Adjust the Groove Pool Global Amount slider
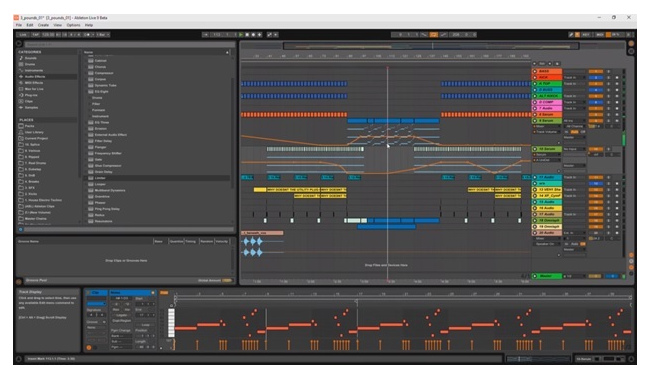 pyautogui.click(x=227, y=281)
